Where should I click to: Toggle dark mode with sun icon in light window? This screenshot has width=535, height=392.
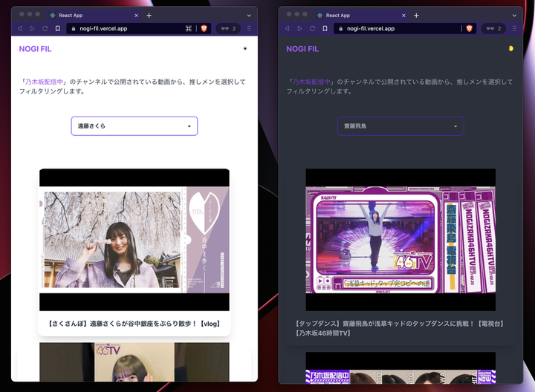pyautogui.click(x=244, y=48)
